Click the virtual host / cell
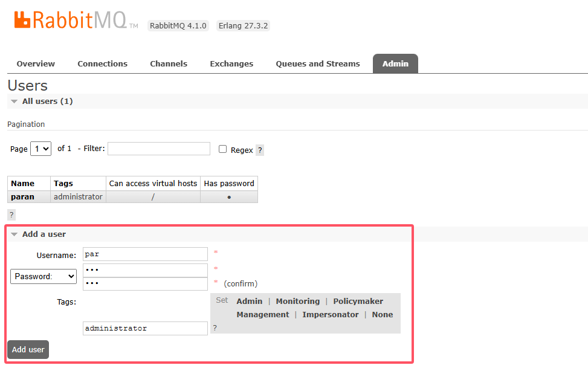Image resolution: width=588 pixels, height=368 pixels. pyautogui.click(x=153, y=196)
